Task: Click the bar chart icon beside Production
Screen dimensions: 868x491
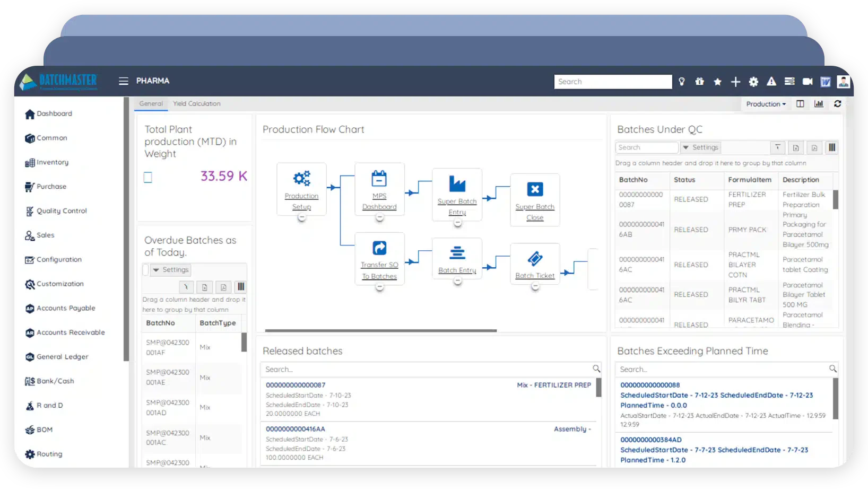Action: point(819,104)
